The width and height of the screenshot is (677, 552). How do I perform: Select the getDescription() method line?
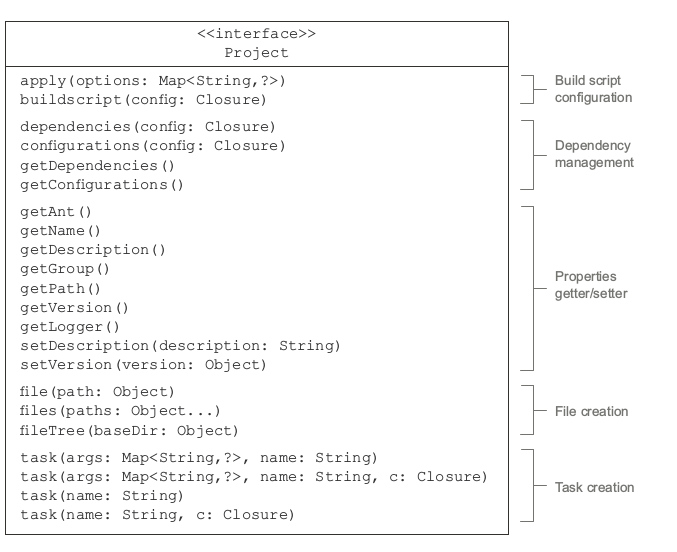point(93,250)
